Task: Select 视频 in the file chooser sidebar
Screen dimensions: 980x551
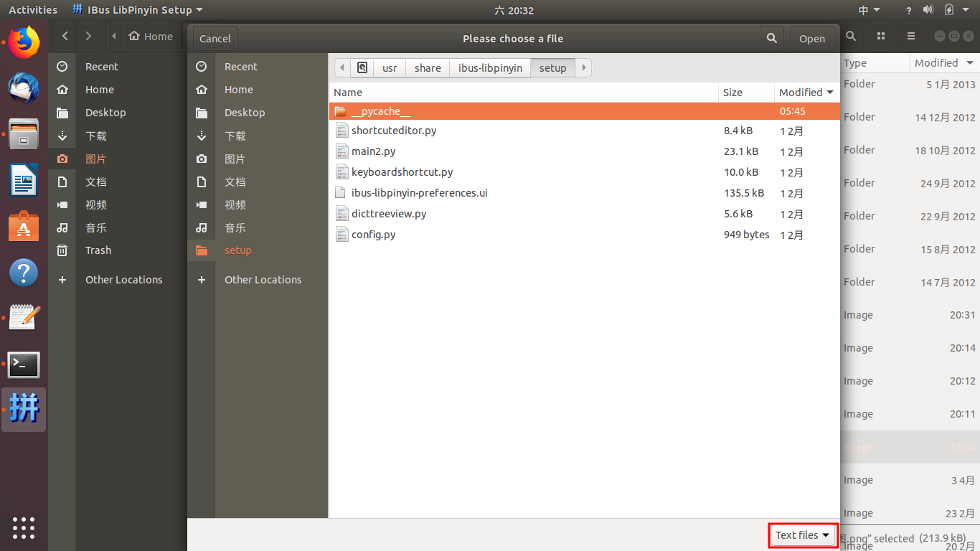Action: 257,204
